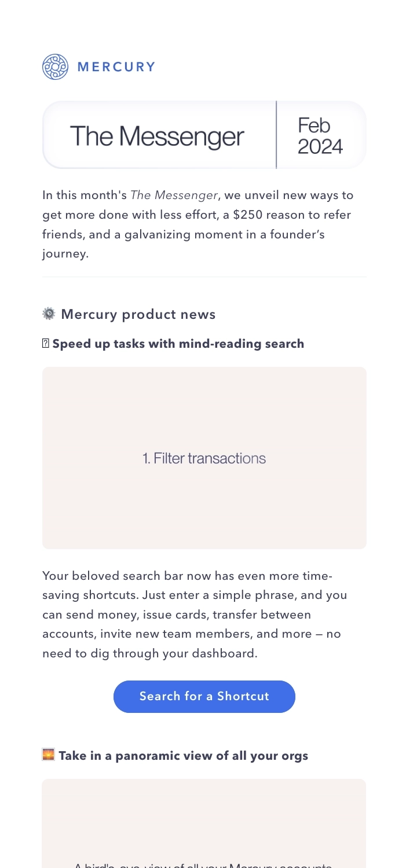Open the Filter transactions feature image

204,457
